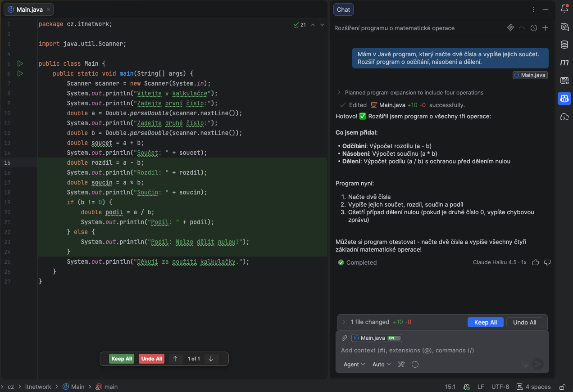Click the thumbs up icon on the response
Viewport: 573px width, 392px height.
536,262
